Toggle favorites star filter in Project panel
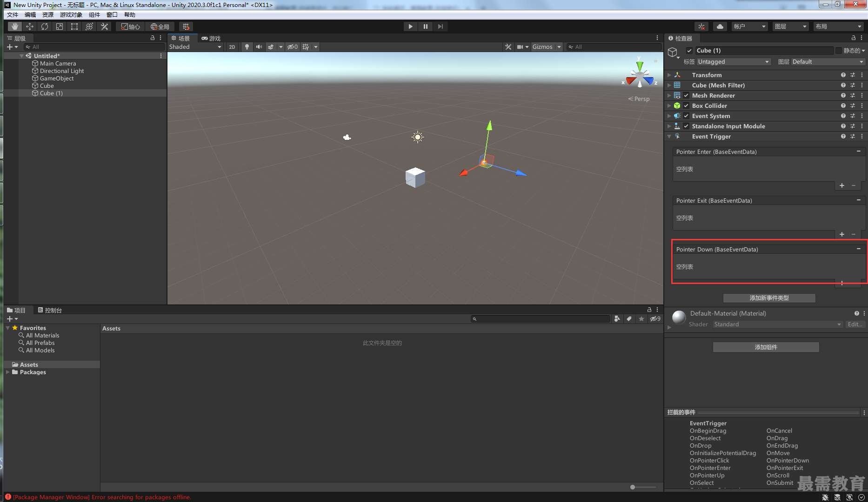868x502 pixels. (x=641, y=319)
